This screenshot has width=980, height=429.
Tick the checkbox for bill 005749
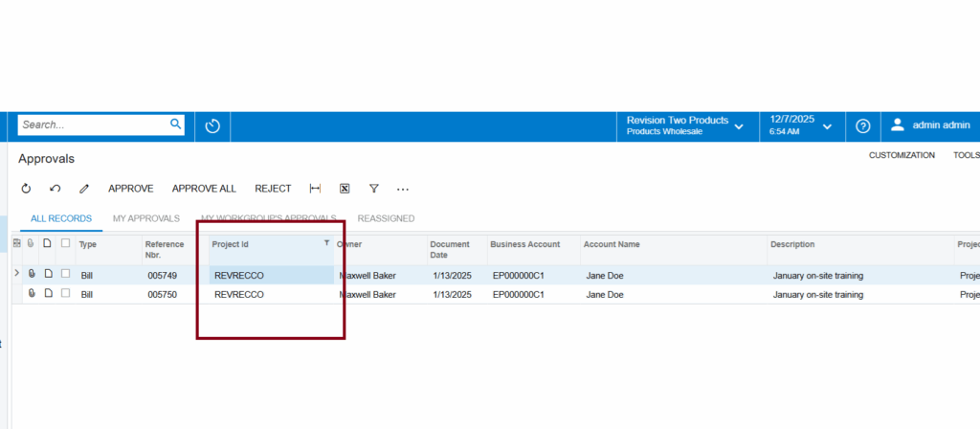pos(65,275)
